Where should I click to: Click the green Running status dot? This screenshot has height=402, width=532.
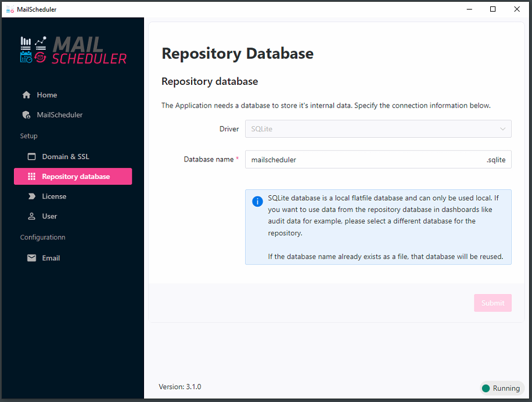[x=486, y=389]
